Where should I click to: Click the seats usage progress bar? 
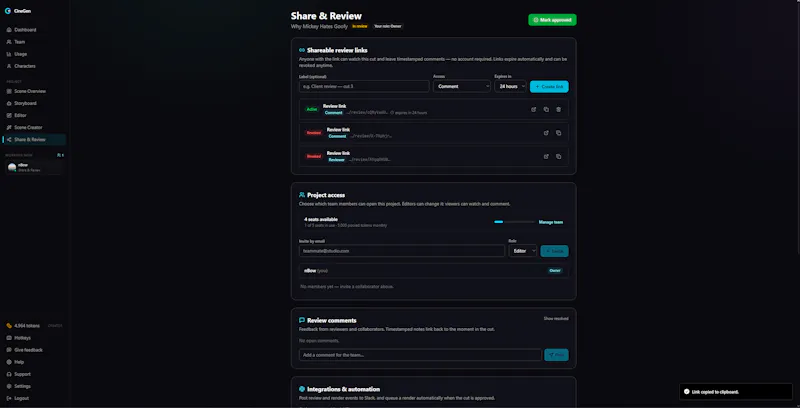click(x=514, y=222)
